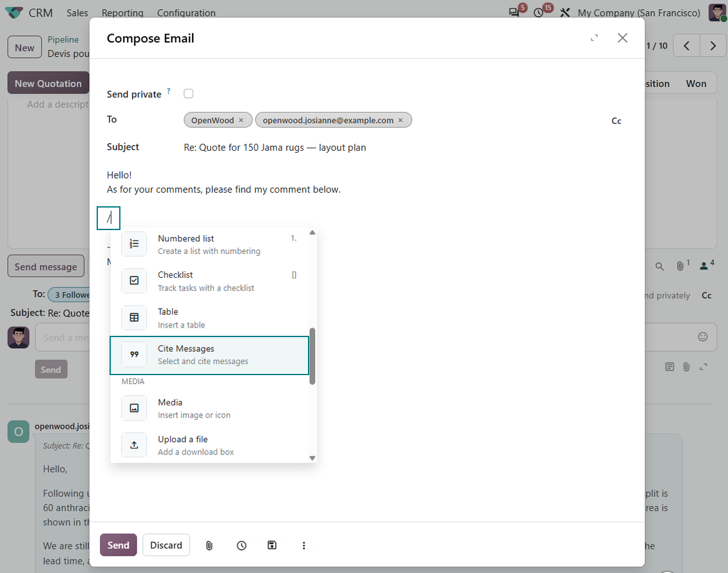The height and width of the screenshot is (573, 728).
Task: Edit the email Subject field
Action: pyautogui.click(x=402, y=148)
